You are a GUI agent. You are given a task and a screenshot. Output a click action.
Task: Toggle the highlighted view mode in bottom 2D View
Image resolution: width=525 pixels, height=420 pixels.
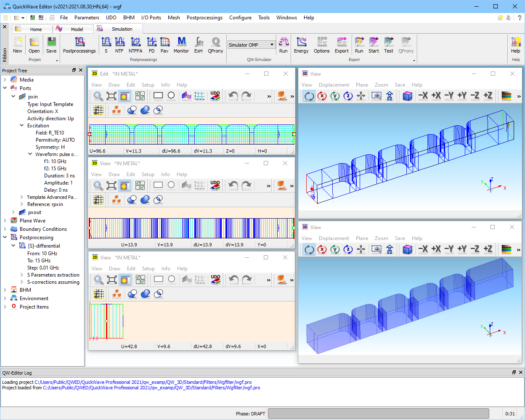point(125,280)
